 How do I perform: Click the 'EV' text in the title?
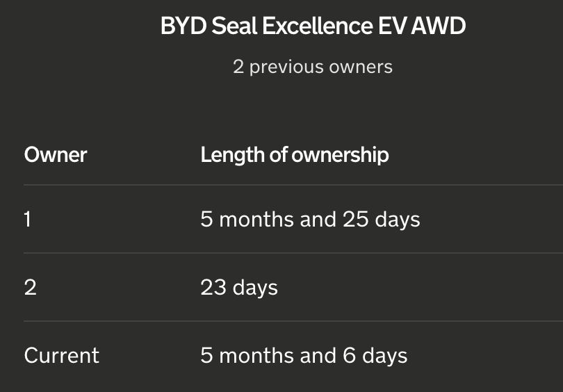tap(393, 26)
